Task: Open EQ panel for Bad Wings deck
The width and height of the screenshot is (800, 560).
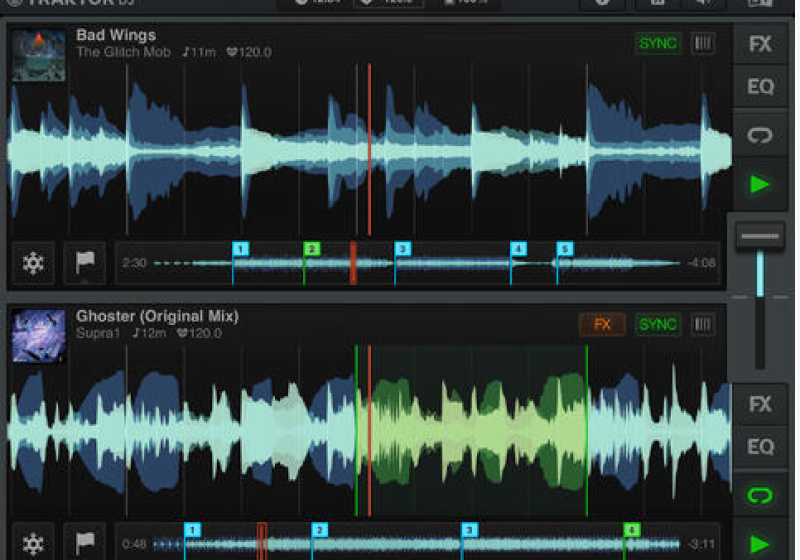Action: 760,87
